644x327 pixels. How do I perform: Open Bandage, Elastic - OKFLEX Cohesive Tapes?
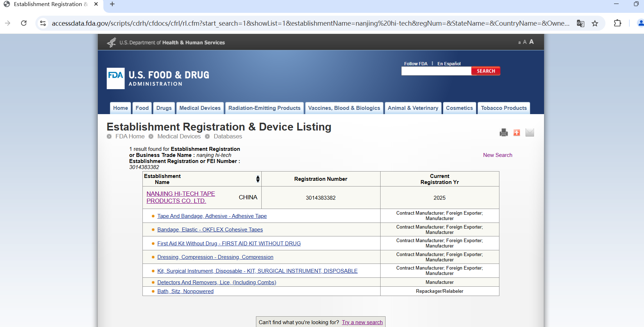(210, 230)
